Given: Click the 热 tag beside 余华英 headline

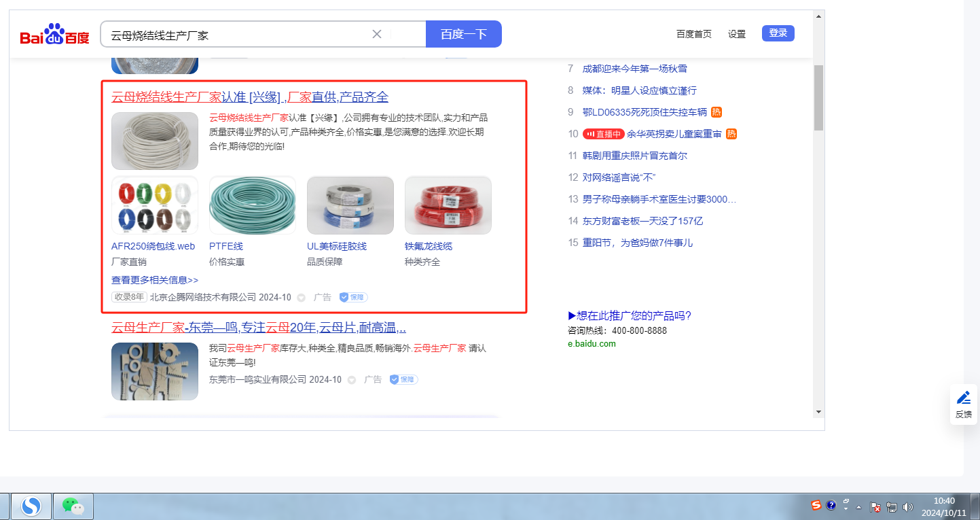Looking at the screenshot, I should point(731,134).
